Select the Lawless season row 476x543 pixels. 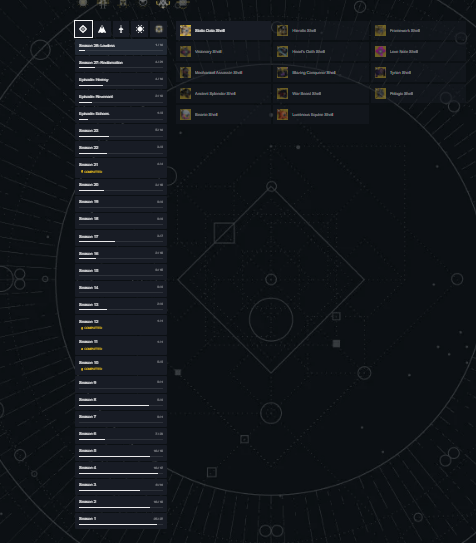coord(121,47)
